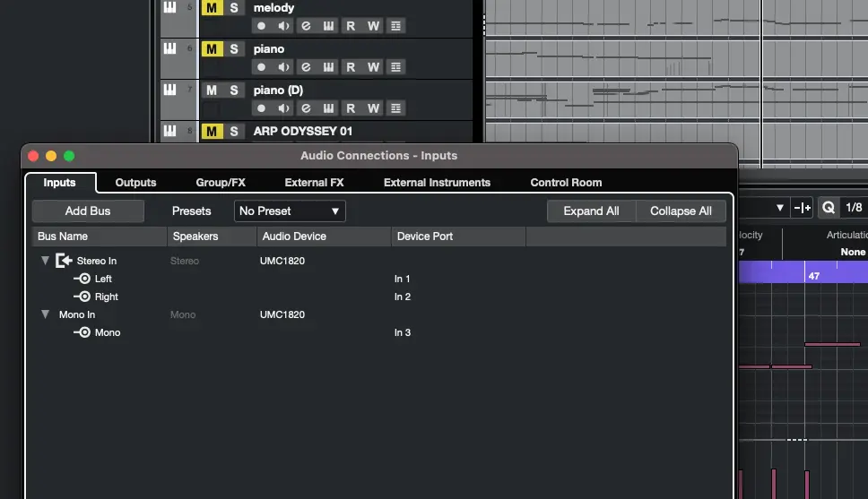Click the Quantize Q icon
The height and width of the screenshot is (499, 868).
point(829,208)
